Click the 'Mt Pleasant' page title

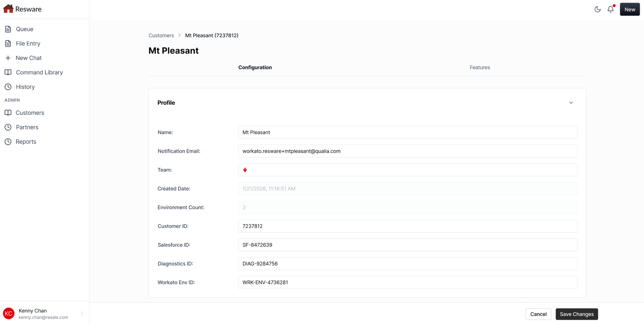tap(174, 51)
